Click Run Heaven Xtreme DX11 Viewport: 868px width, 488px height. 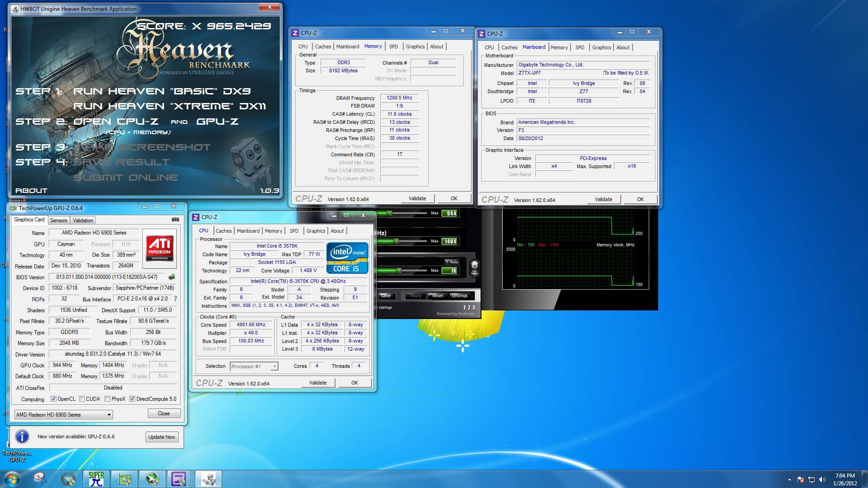170,106
